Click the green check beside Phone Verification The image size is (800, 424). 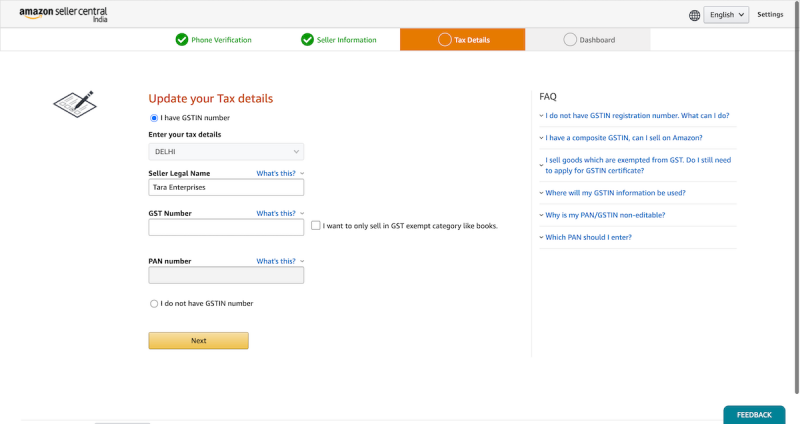point(182,40)
